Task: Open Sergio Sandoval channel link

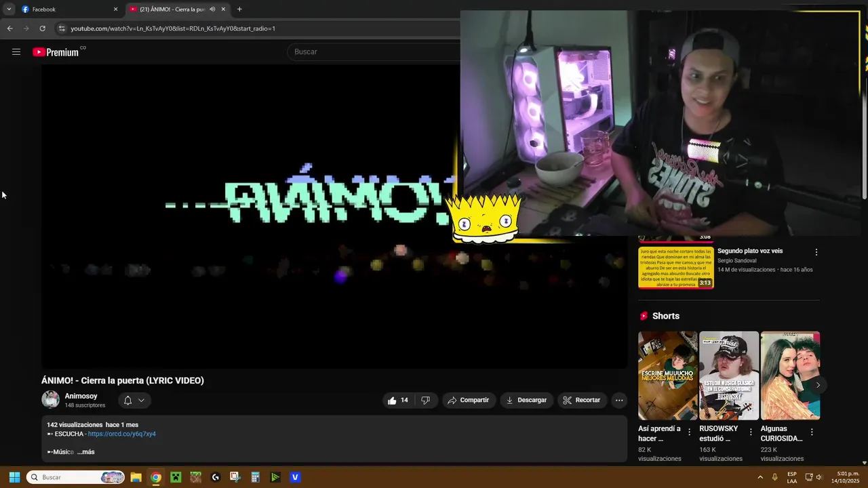Action: [x=737, y=260]
